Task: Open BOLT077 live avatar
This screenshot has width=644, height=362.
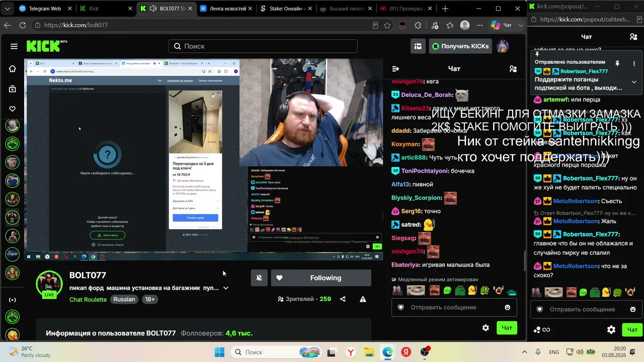Action: [x=49, y=284]
